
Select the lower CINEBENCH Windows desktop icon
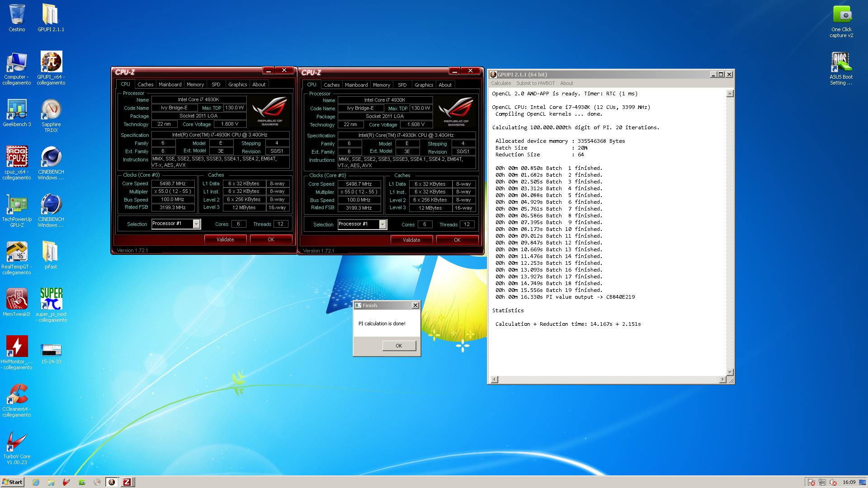pos(51,210)
